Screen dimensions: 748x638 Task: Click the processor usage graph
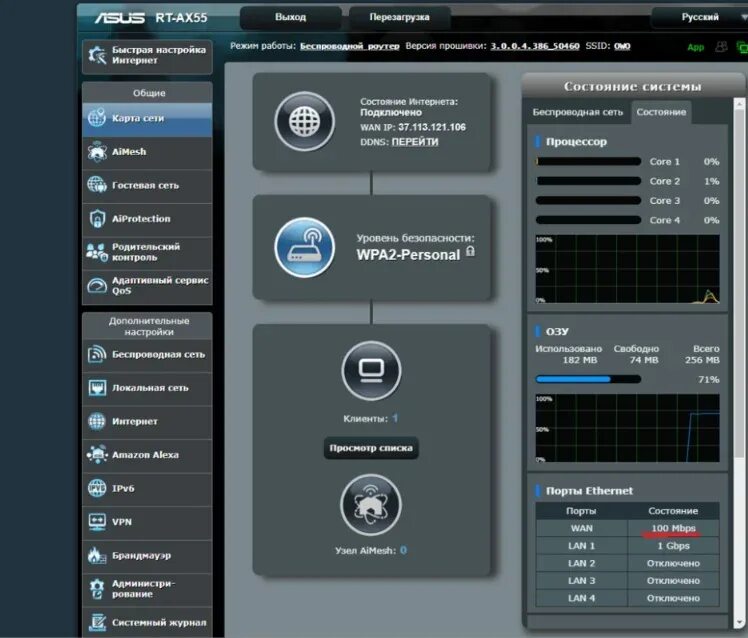(x=627, y=269)
